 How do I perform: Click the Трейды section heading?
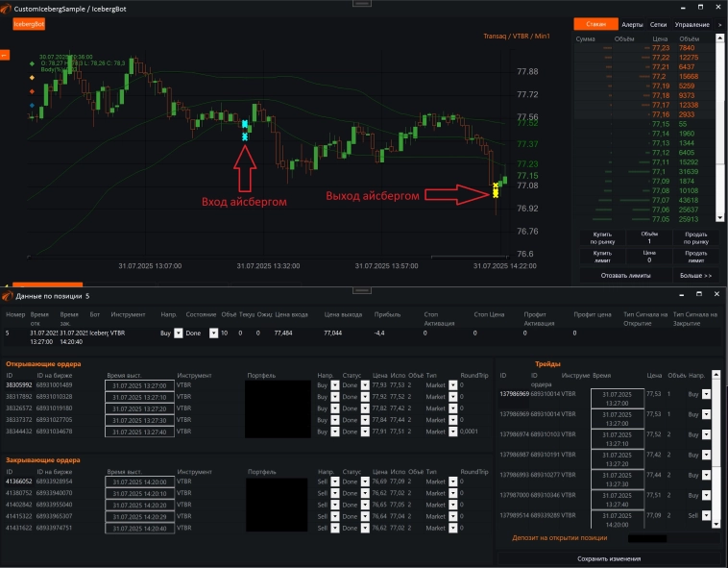click(x=547, y=363)
